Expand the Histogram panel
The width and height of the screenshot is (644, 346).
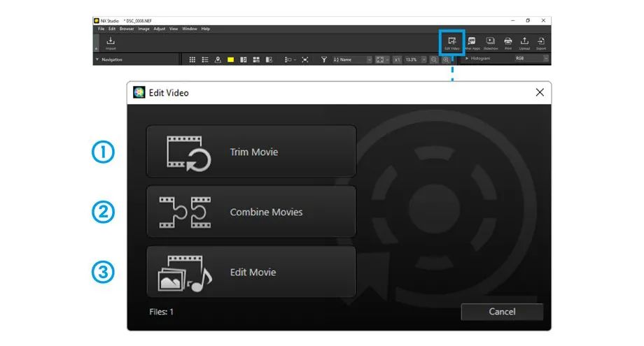467,59
